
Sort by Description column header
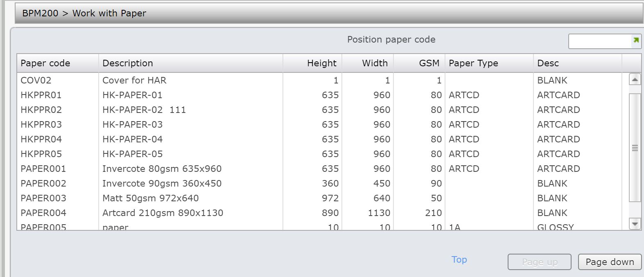point(128,63)
